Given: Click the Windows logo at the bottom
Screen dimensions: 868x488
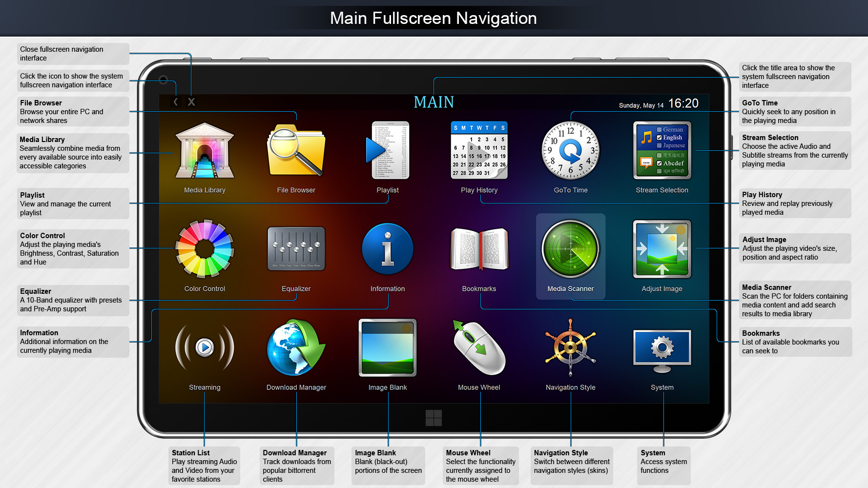Looking at the screenshot, I should [434, 418].
